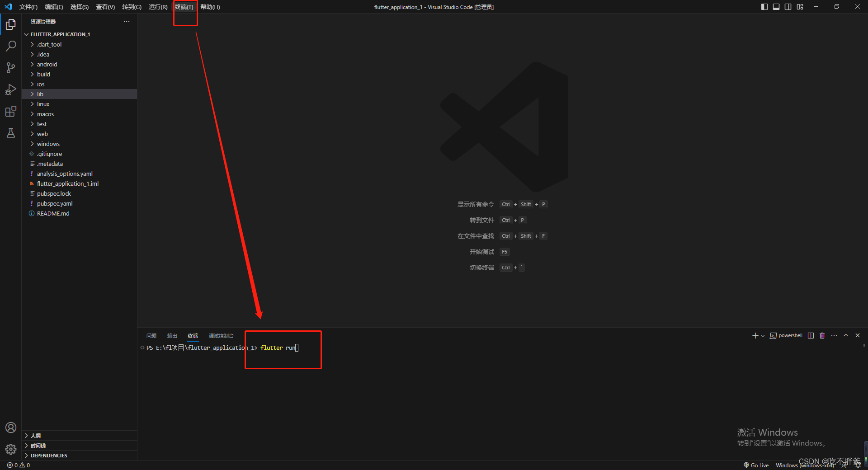This screenshot has height=470, width=868.
Task: Open flutter_application_1.iml file
Action: pyautogui.click(x=79, y=183)
